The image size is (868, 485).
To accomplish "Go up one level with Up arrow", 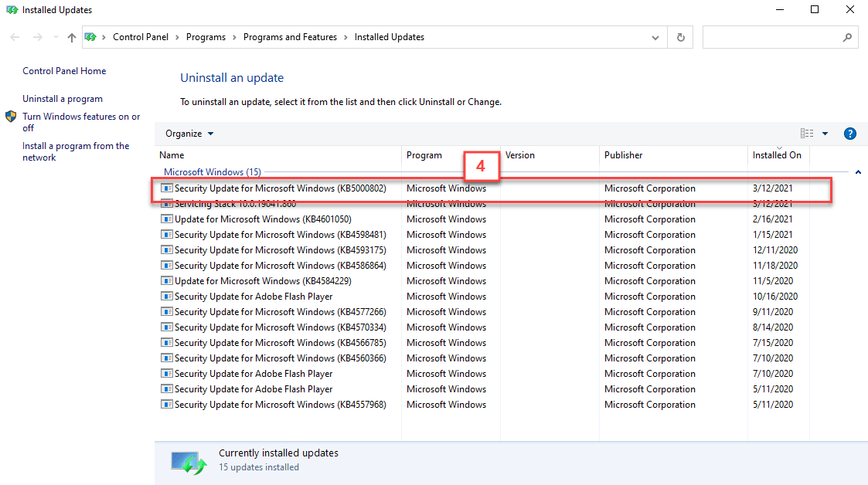I will point(71,37).
